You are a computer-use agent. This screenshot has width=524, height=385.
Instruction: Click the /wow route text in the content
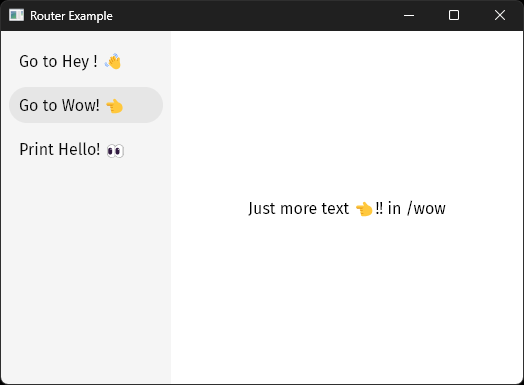pos(426,209)
